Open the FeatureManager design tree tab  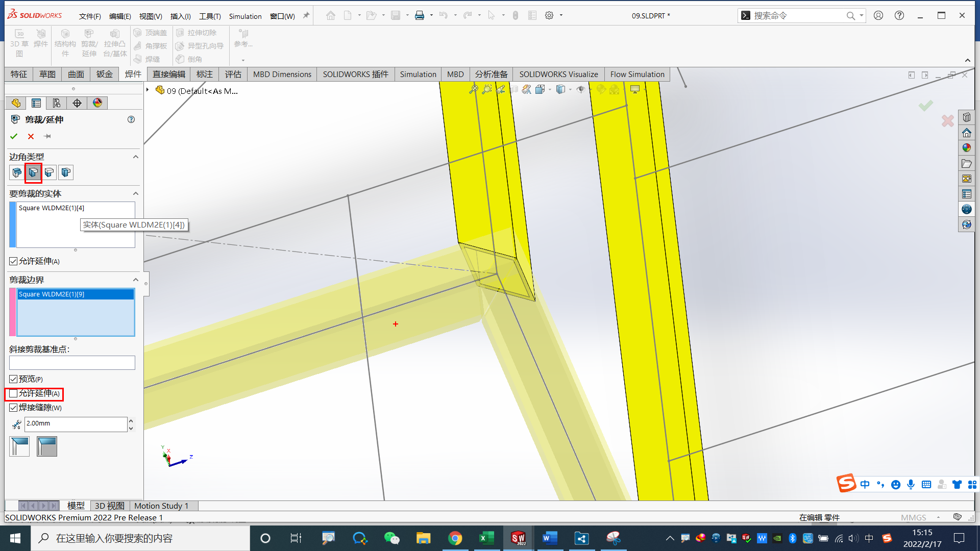16,103
